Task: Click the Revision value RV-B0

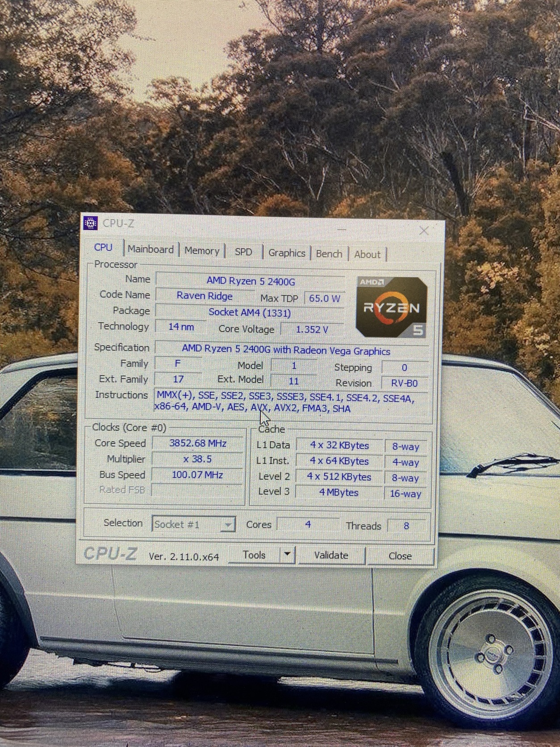Action: (404, 383)
